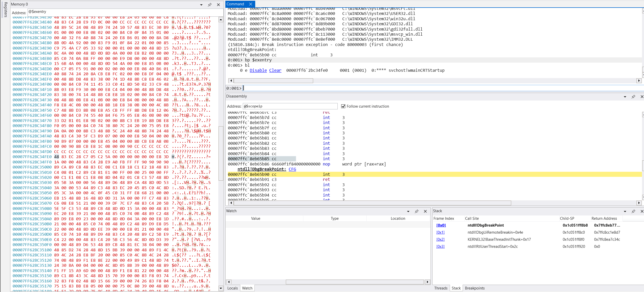Screen dimensions: 644x292
Task: Select the Stack tab at bottom
Action: pyautogui.click(x=456, y=288)
